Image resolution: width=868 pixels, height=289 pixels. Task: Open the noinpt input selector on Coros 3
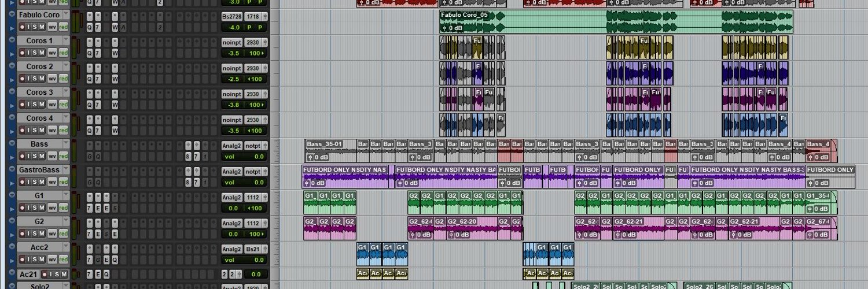232,94
